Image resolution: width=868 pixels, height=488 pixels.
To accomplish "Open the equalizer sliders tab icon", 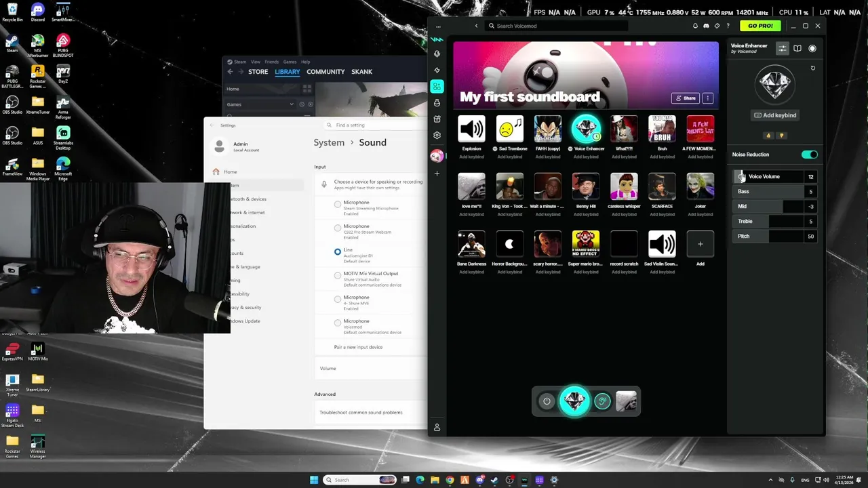I will point(782,48).
